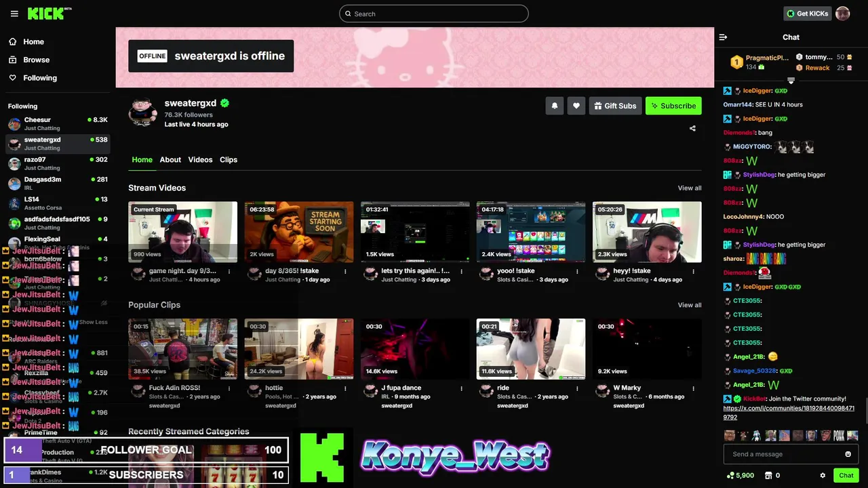Open the 05:20:26 stream video thumbnail
Image resolution: width=868 pixels, height=488 pixels.
click(x=647, y=232)
